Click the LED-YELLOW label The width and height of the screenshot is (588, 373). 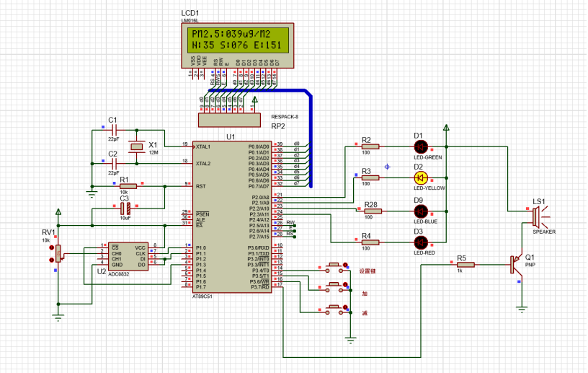click(x=429, y=188)
